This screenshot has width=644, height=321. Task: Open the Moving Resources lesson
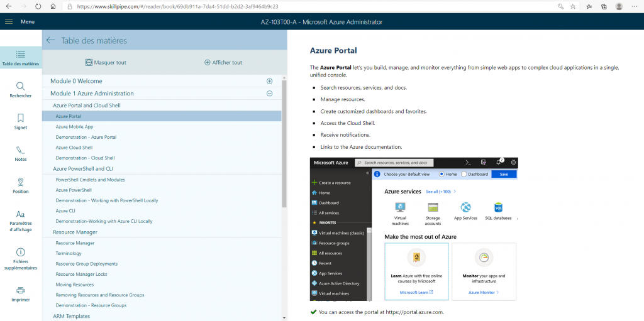[x=75, y=285]
